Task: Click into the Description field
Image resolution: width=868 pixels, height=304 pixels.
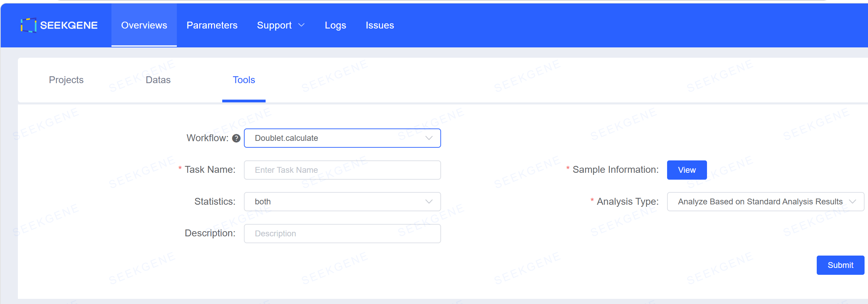Action: pyautogui.click(x=342, y=234)
